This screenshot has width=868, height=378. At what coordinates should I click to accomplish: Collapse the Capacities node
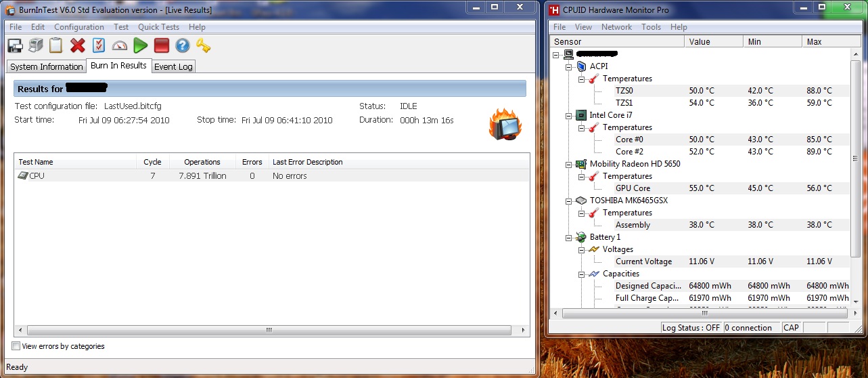(x=581, y=274)
